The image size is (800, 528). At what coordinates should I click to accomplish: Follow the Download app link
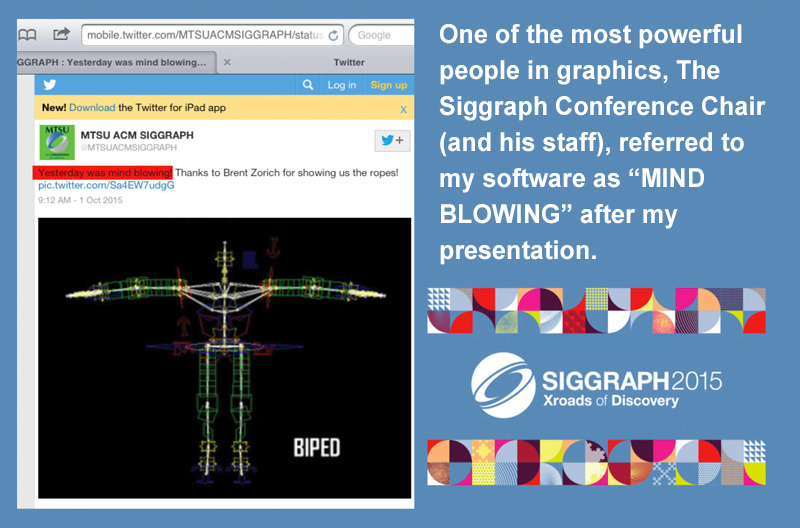(92, 108)
